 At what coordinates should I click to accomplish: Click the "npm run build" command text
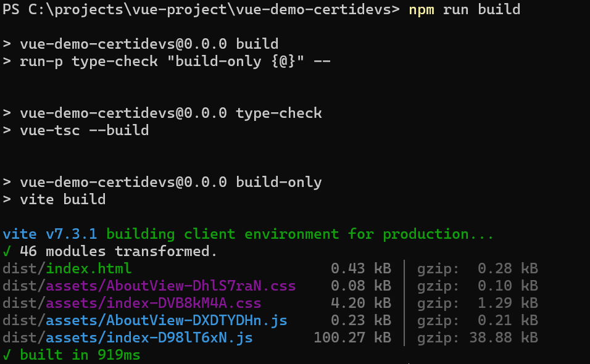pyautogui.click(x=464, y=10)
